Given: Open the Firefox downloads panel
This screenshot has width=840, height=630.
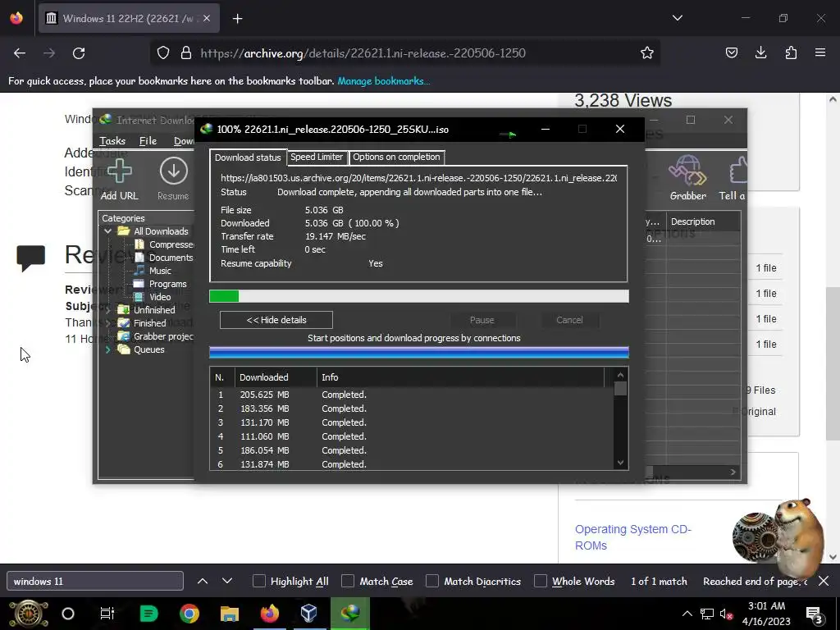Looking at the screenshot, I should click(x=760, y=52).
